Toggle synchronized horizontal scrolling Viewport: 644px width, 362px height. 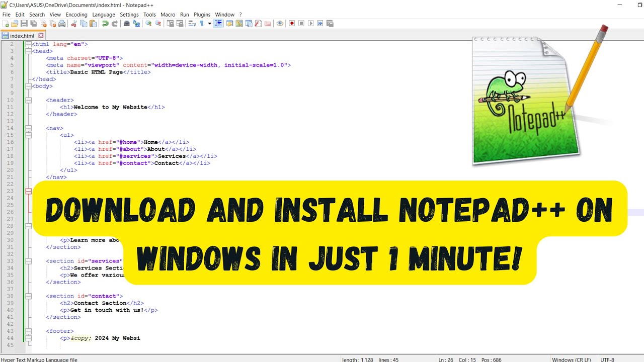[x=180, y=23]
